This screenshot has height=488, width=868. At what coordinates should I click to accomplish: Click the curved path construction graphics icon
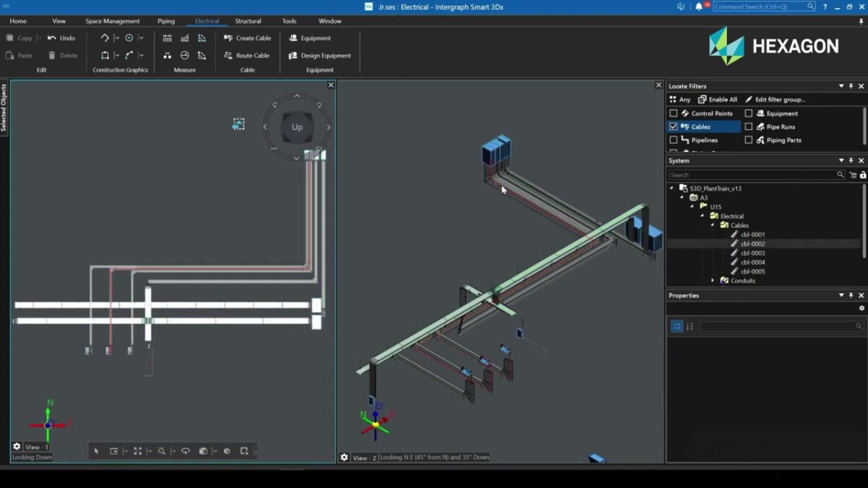point(129,56)
